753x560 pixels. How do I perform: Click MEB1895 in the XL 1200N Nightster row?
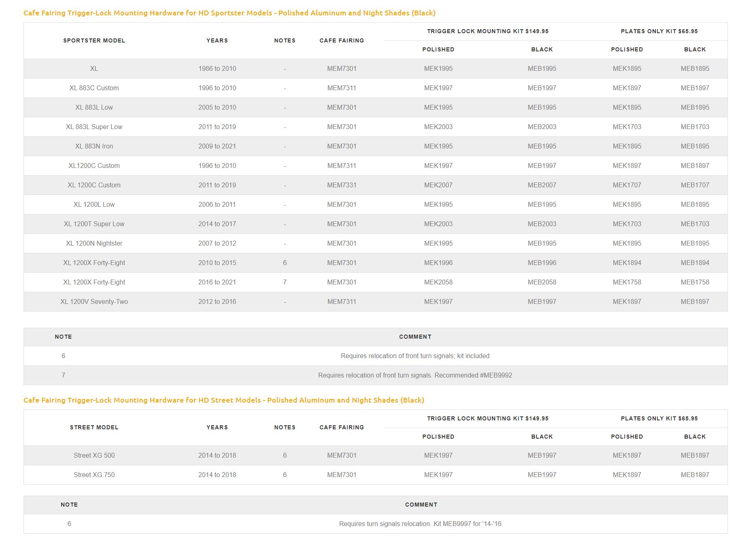[695, 243]
